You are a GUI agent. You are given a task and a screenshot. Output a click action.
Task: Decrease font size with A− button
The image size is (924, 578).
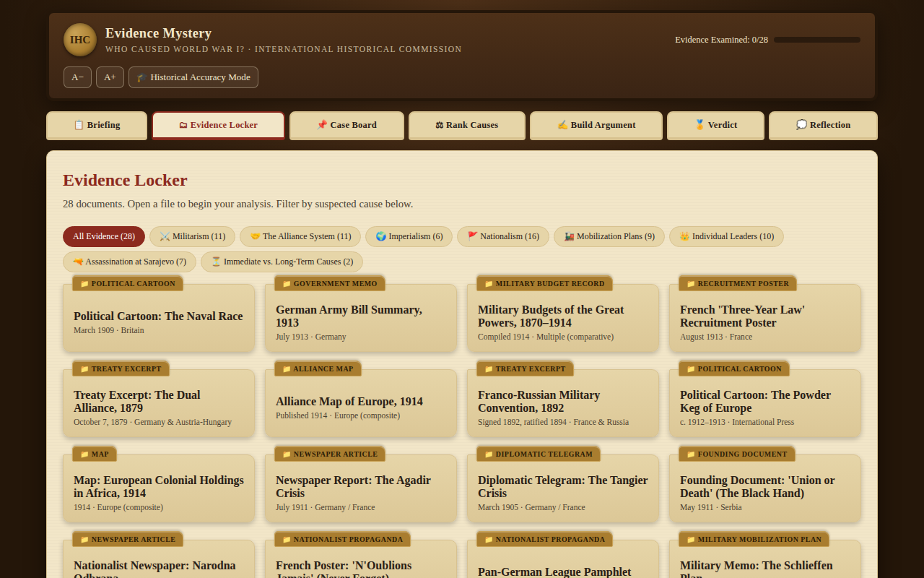click(77, 77)
